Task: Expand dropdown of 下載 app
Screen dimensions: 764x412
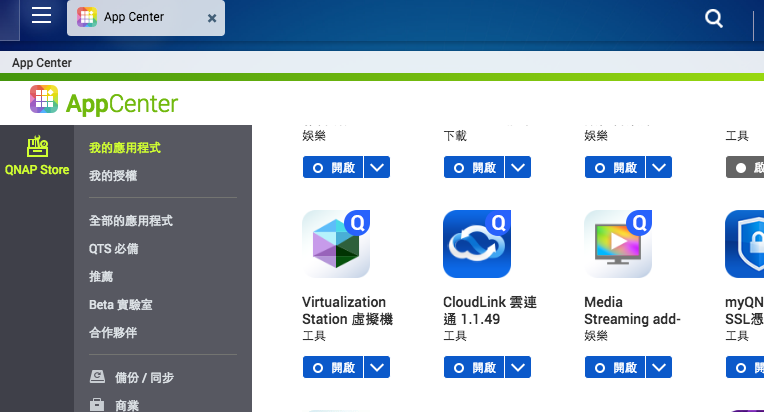Action: (x=518, y=168)
